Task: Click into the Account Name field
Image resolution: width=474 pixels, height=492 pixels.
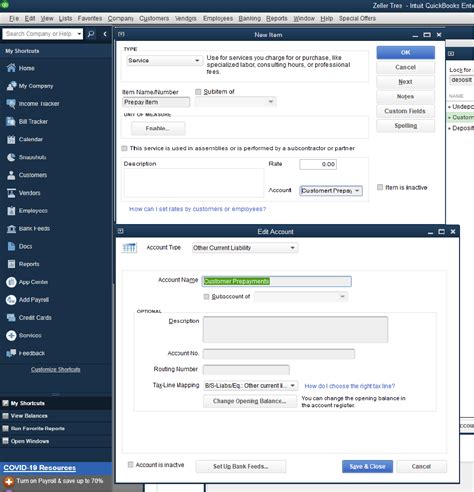Action: click(277, 281)
